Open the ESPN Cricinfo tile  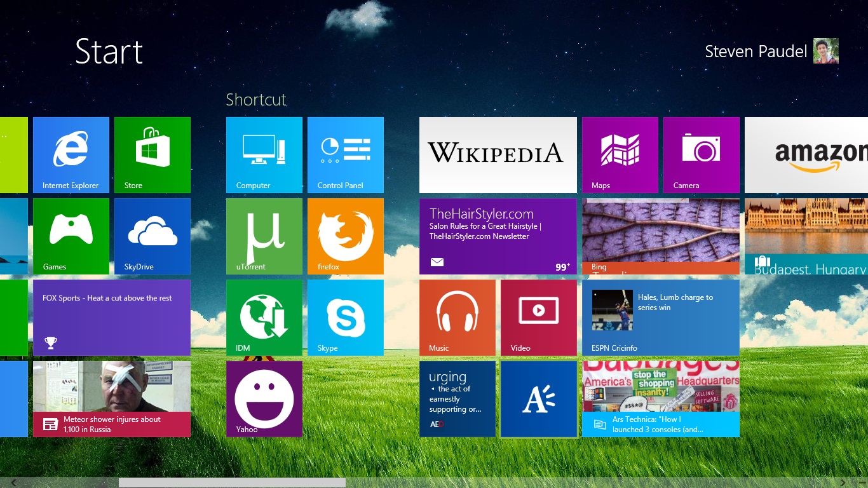[661, 318]
